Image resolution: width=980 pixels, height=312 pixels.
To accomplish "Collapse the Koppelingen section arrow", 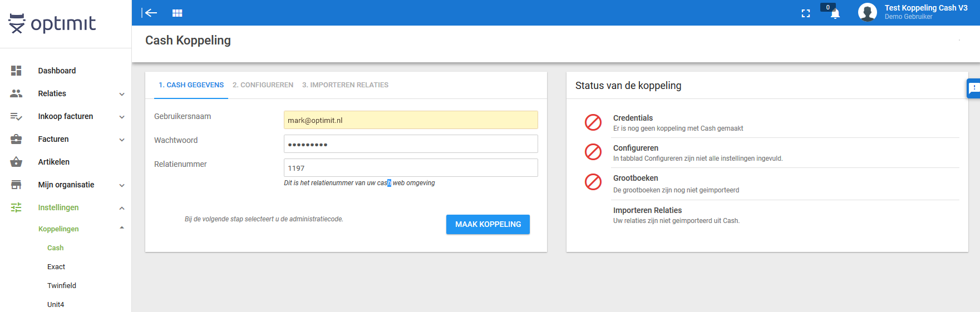I will tap(122, 228).
